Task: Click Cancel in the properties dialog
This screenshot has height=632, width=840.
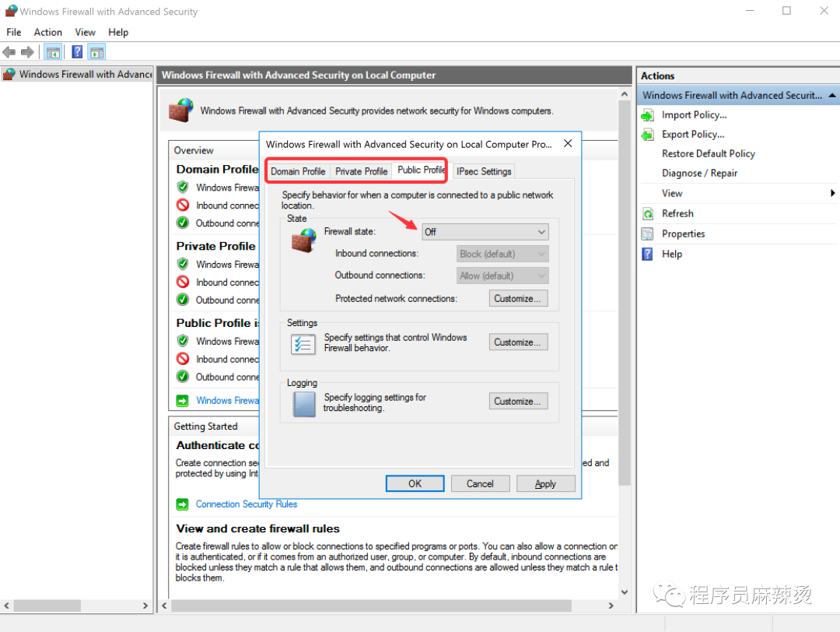Action: click(480, 483)
